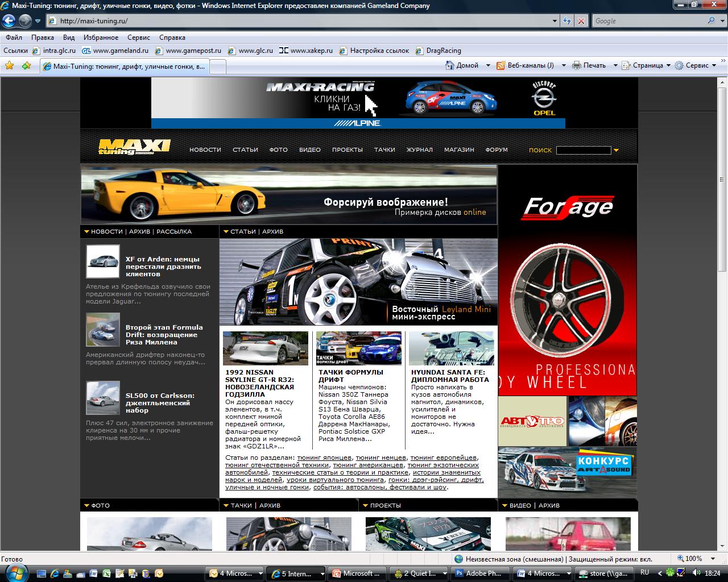Select the Maxi-Tuning browser tab

[x=125, y=66]
